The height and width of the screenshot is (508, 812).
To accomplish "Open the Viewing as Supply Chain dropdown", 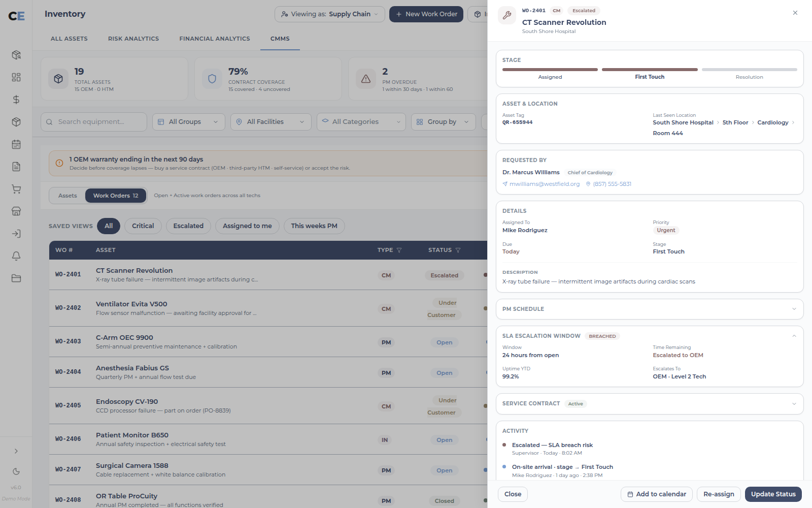I will [x=330, y=14].
